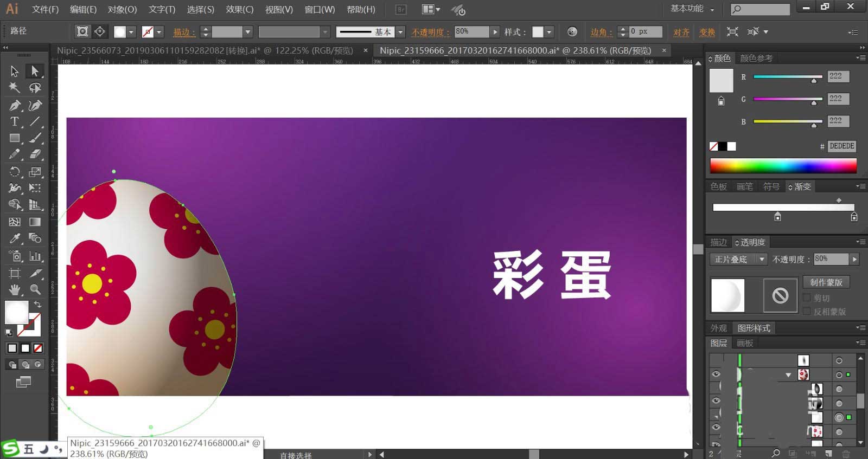The width and height of the screenshot is (868, 459).
Task: Open the 基本 brush definition dropdown
Action: coord(400,32)
